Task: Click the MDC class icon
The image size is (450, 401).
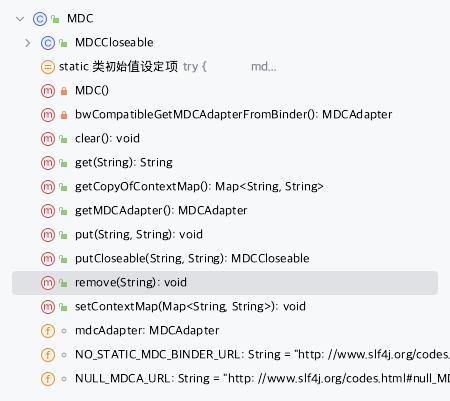Action: (x=40, y=19)
